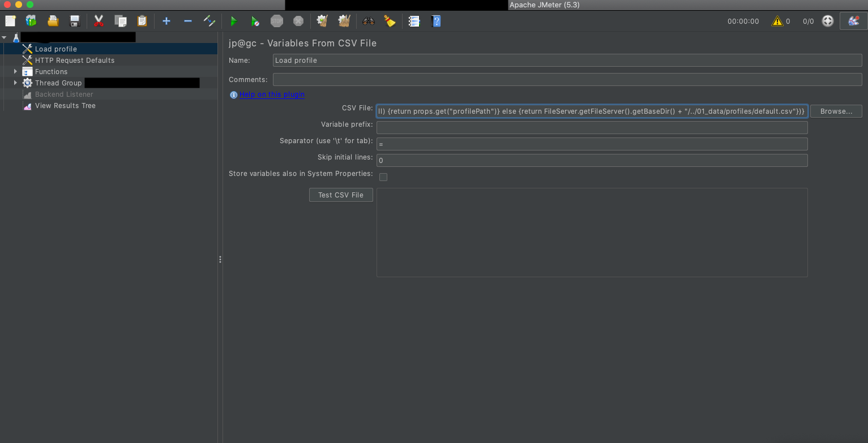Select View Results Tree listener
This screenshot has width=868, height=443.
65,106
